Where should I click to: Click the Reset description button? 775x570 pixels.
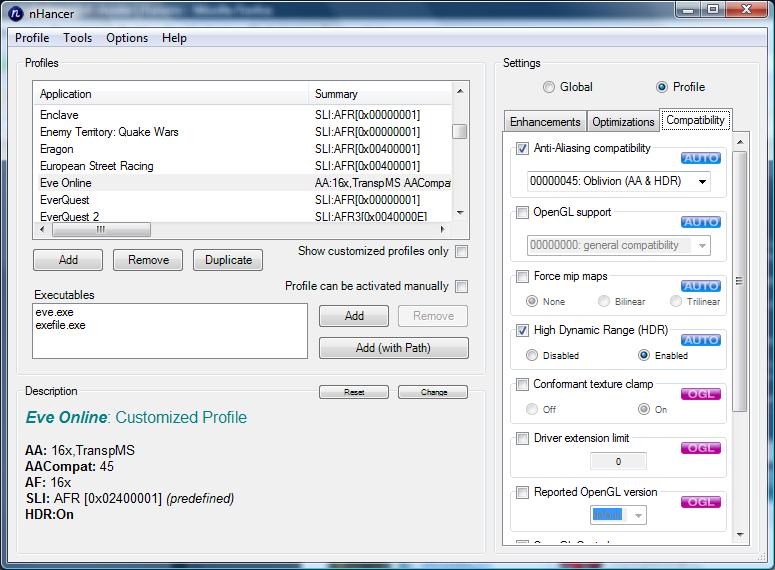tap(354, 392)
